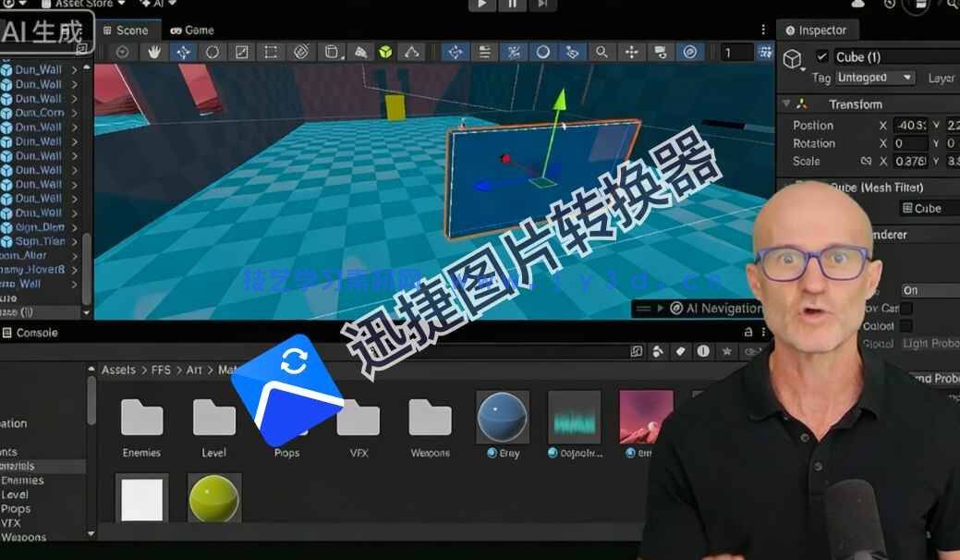Select the Hand tool in Scene toolbar
Viewport: 960px width, 560px height.
click(x=153, y=53)
